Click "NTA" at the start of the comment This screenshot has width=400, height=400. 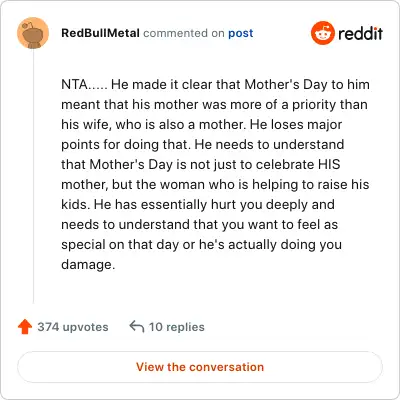(x=75, y=84)
